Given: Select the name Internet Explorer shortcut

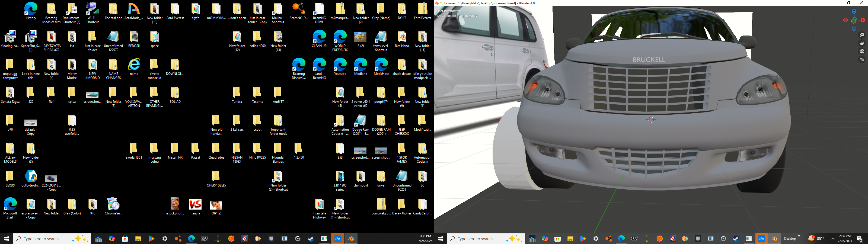Looking at the screenshot, I should pos(134,67).
